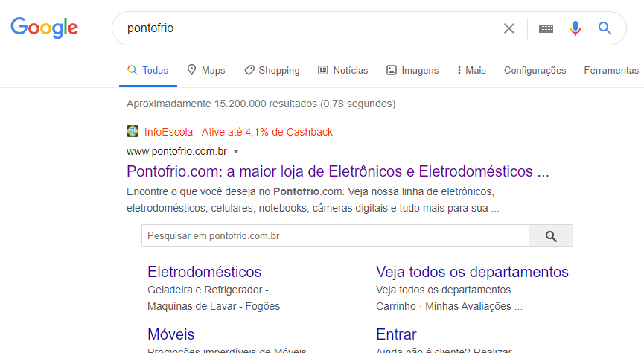Viewport: 644px width, 353px height.
Task: Expand the arrow beside www.pontofrio.com.br
Action: 236,152
